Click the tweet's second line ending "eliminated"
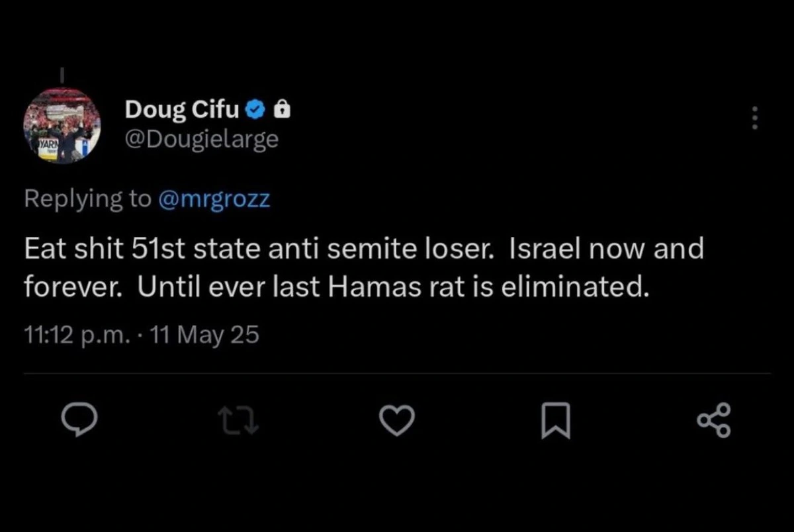This screenshot has width=794, height=532. click(x=333, y=287)
